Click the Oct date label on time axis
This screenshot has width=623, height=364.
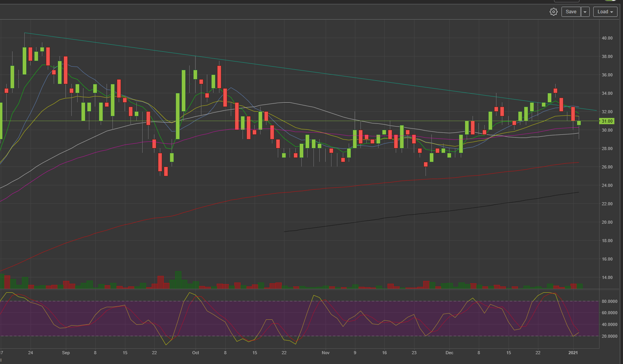coord(196,353)
